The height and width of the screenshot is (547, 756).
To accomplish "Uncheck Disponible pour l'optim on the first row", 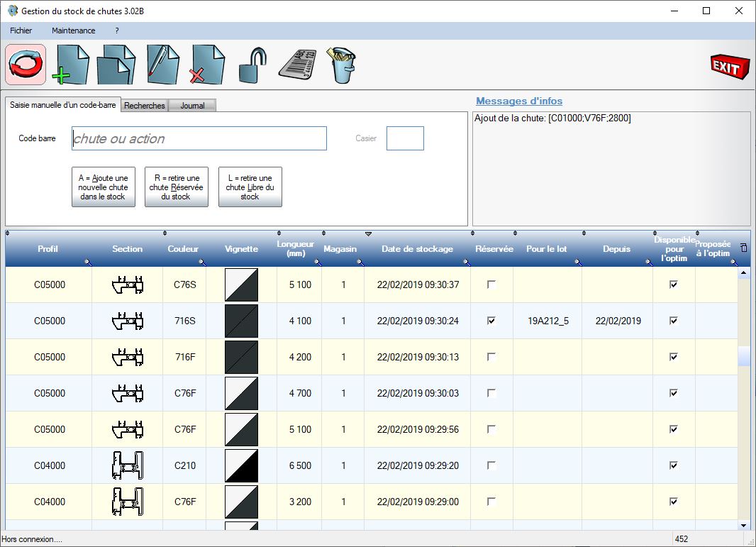I will point(672,284).
